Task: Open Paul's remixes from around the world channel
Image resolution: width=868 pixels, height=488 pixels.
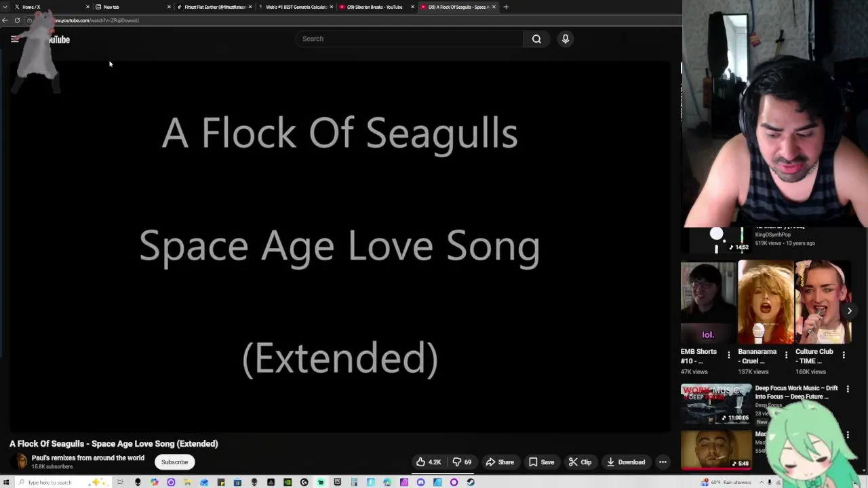Action: tap(87, 458)
